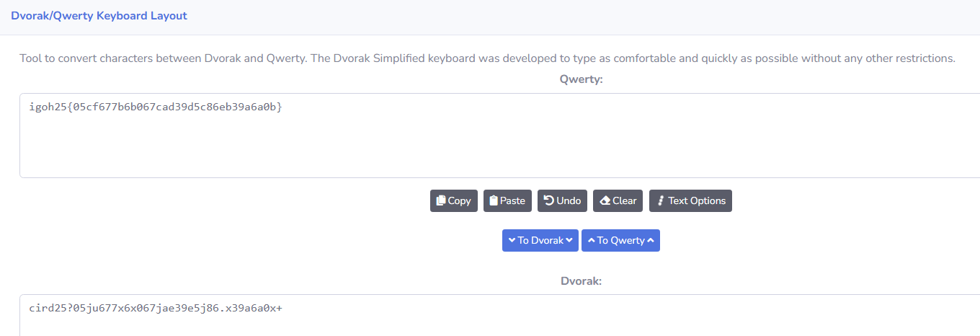Click the undo arrow icon

(x=548, y=201)
